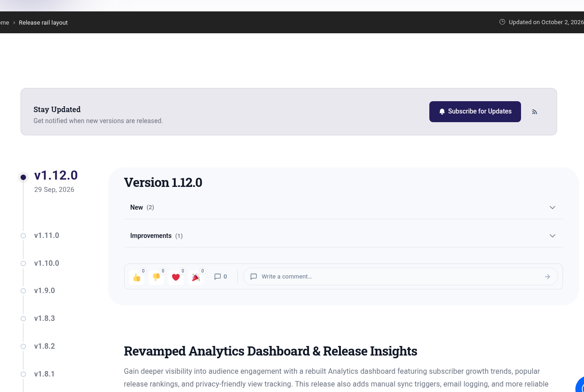Subscribe for Updates

coord(475,112)
